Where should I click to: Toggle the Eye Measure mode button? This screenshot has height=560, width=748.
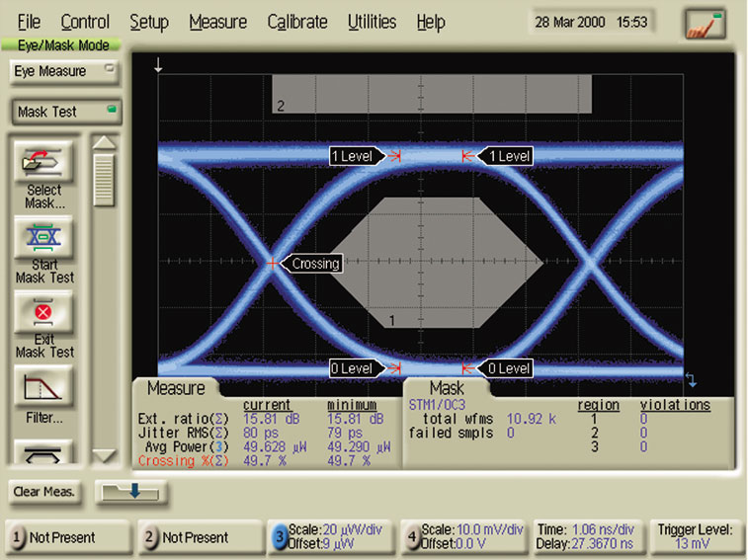click(x=63, y=71)
